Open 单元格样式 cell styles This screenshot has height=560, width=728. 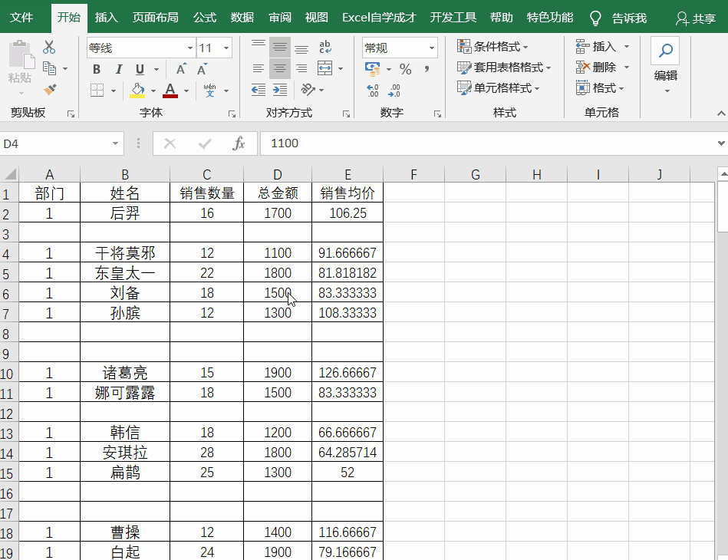coord(498,88)
